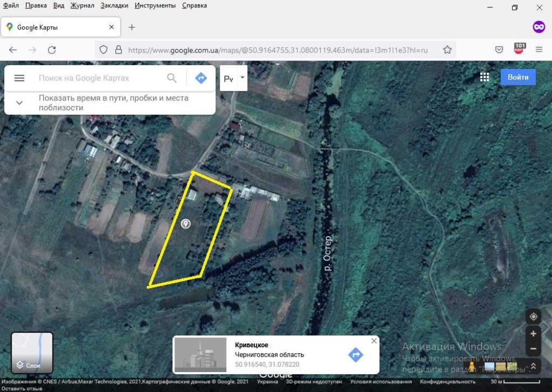Save page to Pocket
The height and width of the screenshot is (392, 552).
(x=499, y=50)
